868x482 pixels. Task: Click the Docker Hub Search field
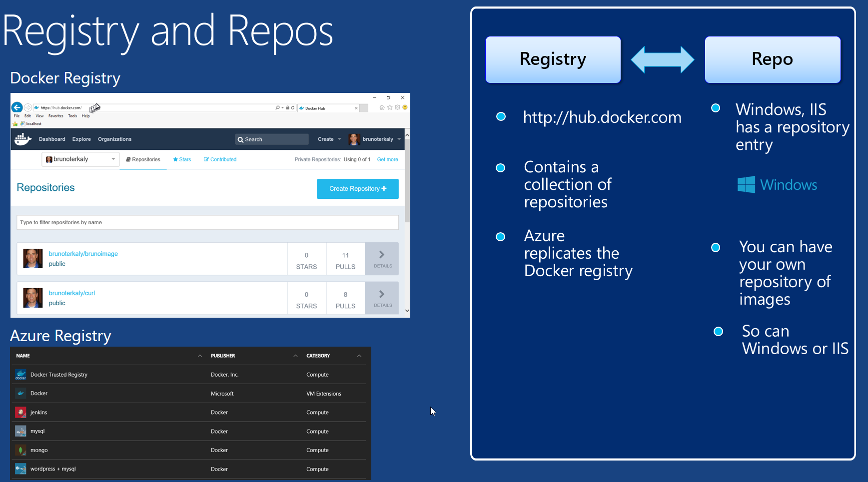[272, 139]
